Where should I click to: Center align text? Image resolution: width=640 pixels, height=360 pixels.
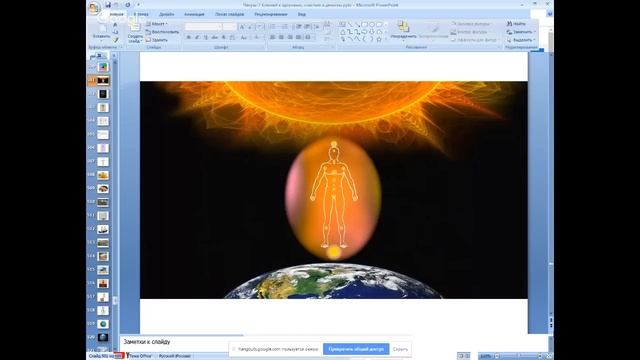tap(281, 37)
